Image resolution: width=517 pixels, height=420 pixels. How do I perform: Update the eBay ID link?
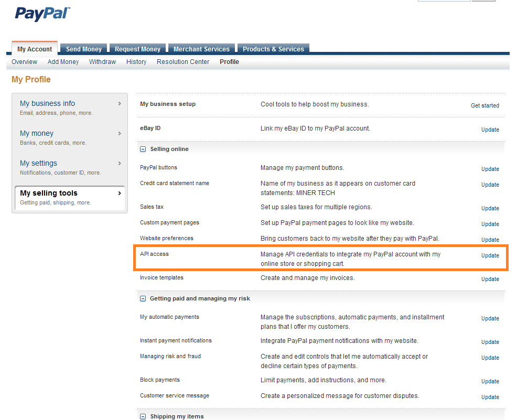(x=490, y=130)
